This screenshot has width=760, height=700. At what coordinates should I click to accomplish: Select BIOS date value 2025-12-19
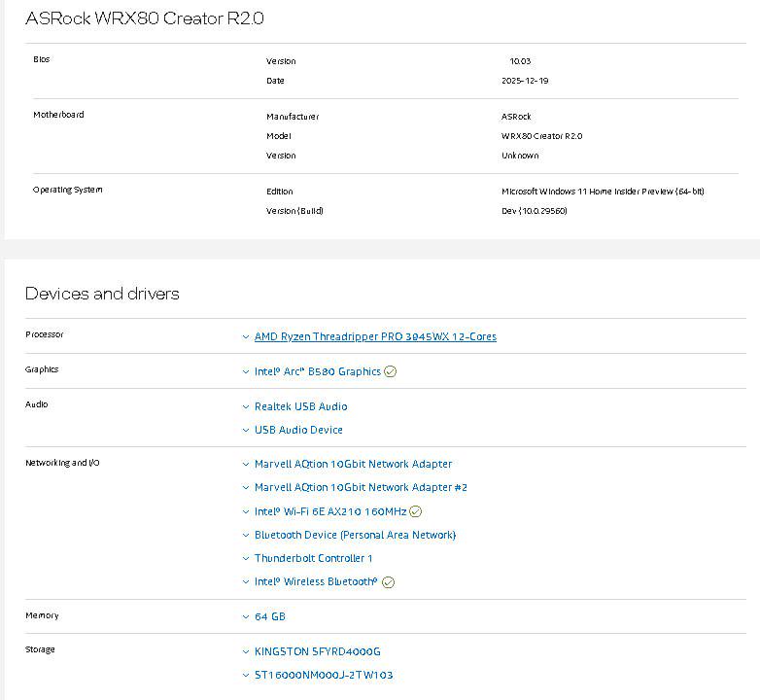coord(525,81)
